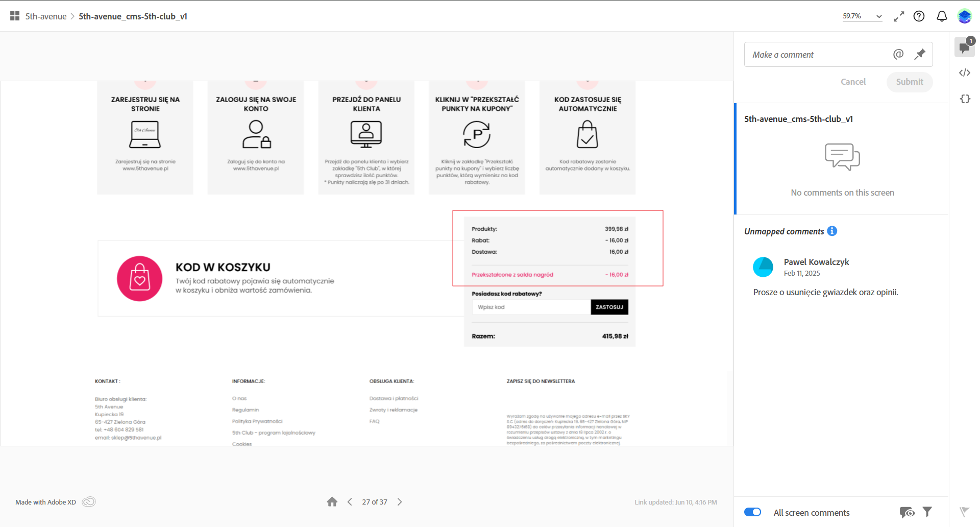Viewport: 980px width, 527px height.
Task: Click the @ mention icon in comment box
Action: click(898, 54)
